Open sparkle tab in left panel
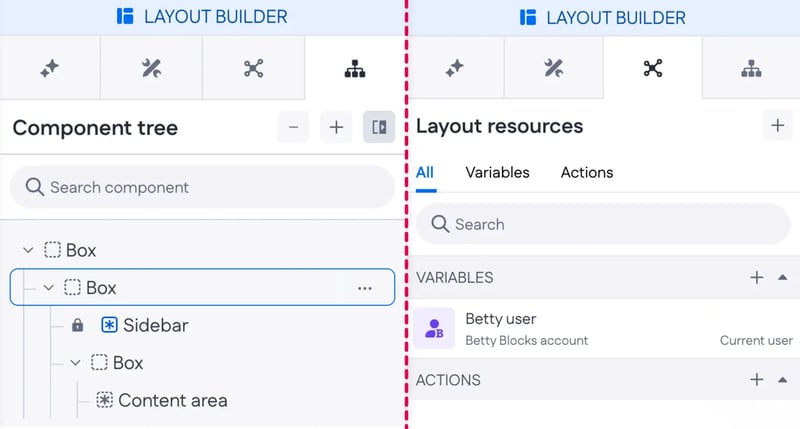Image resolution: width=800 pixels, height=429 pixels. [50, 68]
